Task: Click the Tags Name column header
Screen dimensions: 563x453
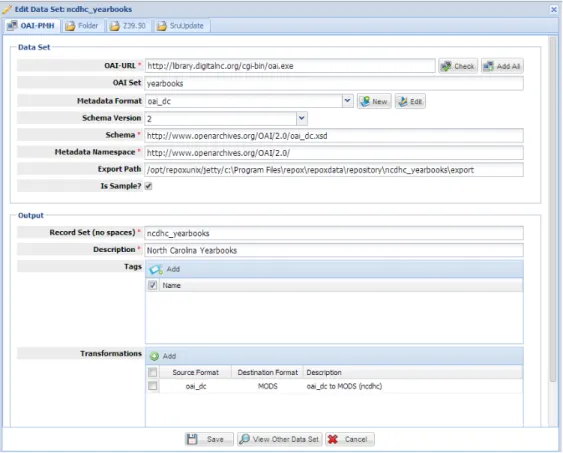Action: pyautogui.click(x=340, y=285)
